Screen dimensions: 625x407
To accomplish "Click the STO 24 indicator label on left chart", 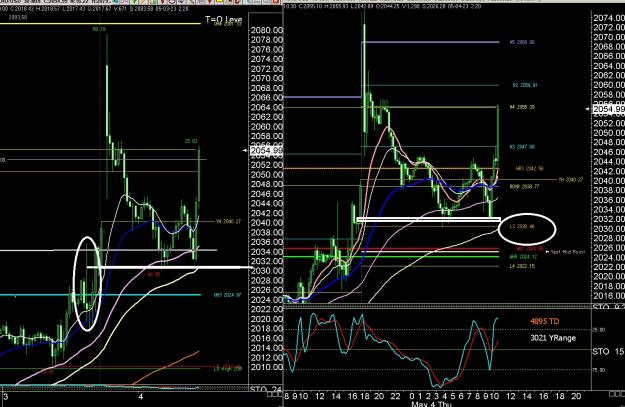I will tap(266, 389).
